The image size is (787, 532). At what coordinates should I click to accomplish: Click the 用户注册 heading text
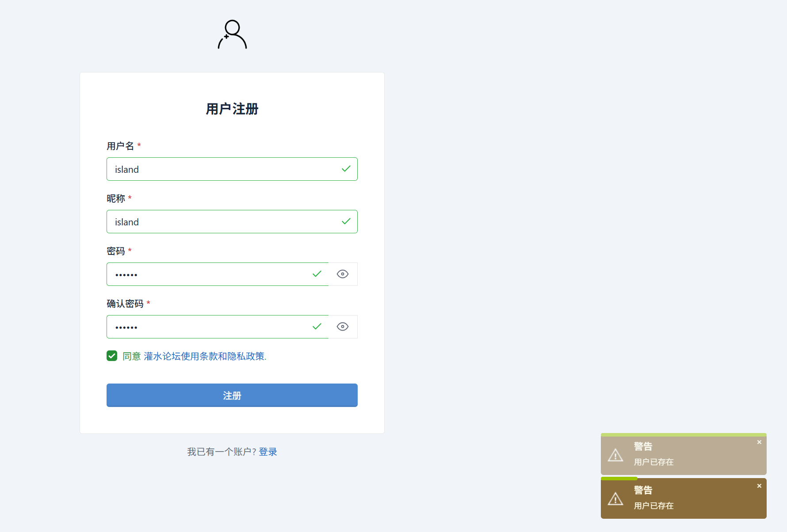pos(232,109)
